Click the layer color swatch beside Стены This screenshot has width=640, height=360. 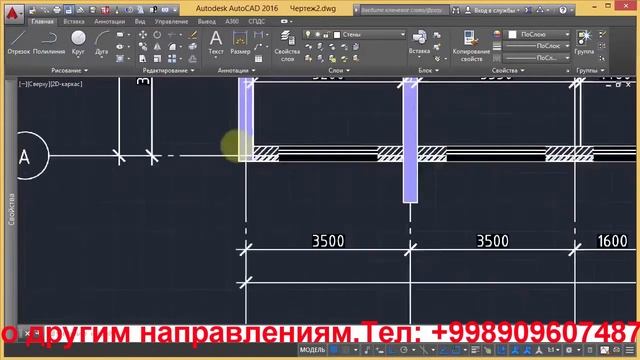tap(337, 35)
